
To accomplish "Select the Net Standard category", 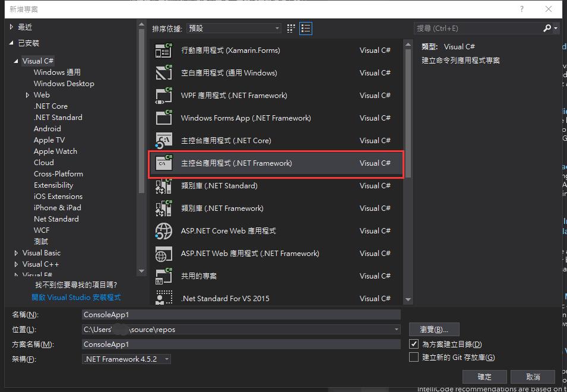I will click(x=56, y=219).
